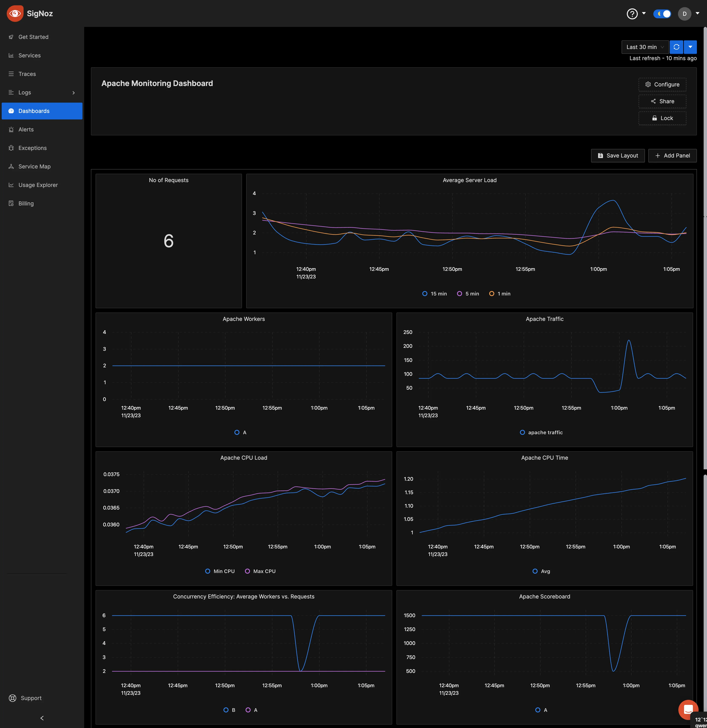Open the Concurrency Efficiency panel title
The height and width of the screenshot is (728, 707).
[244, 597]
